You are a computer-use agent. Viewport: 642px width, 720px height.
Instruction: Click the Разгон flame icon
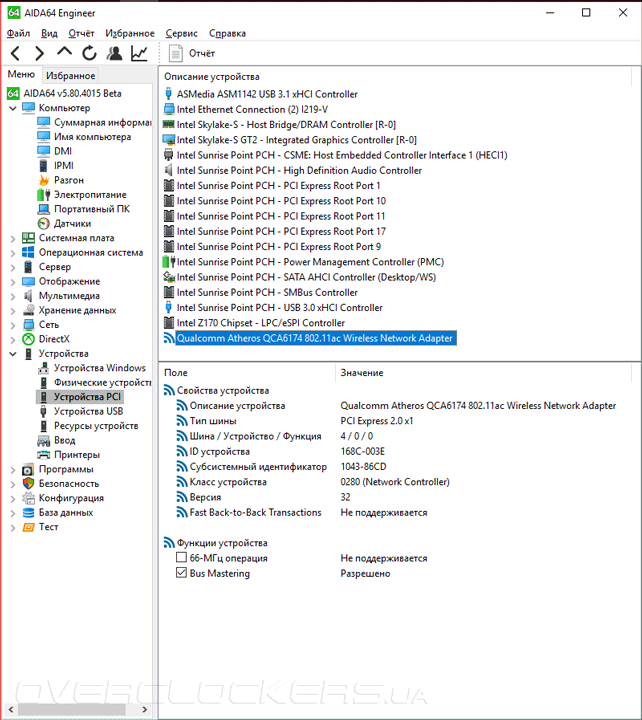coord(44,180)
